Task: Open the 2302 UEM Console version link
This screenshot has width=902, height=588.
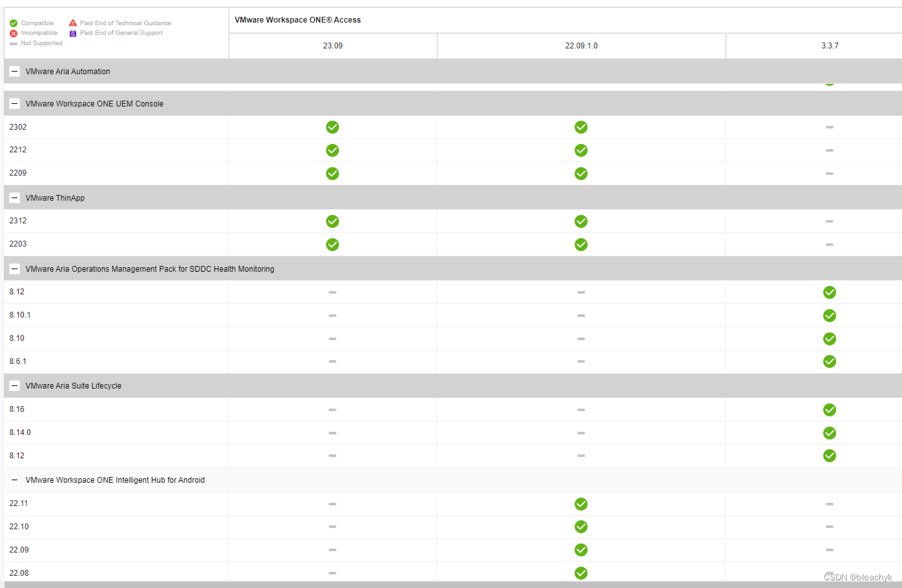Action: [17, 127]
